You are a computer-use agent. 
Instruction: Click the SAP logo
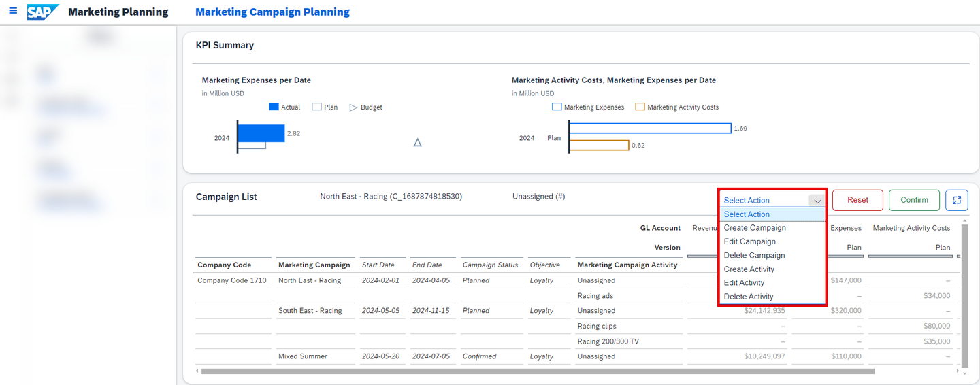pyautogui.click(x=43, y=12)
